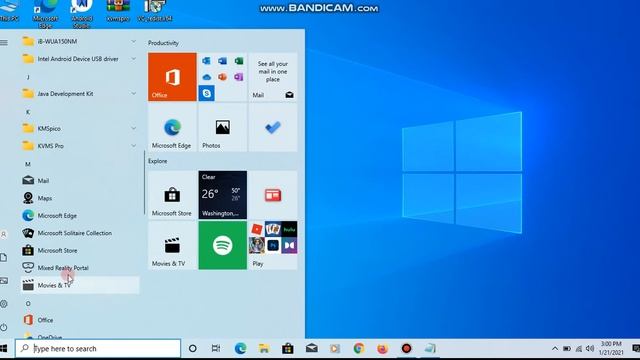The height and width of the screenshot is (360, 640).
Task: Open Microsoft Edge in the app list
Action: 80,216
